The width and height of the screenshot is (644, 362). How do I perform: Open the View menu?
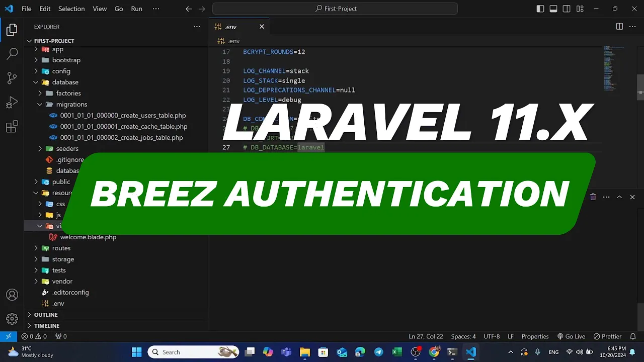[x=100, y=9]
